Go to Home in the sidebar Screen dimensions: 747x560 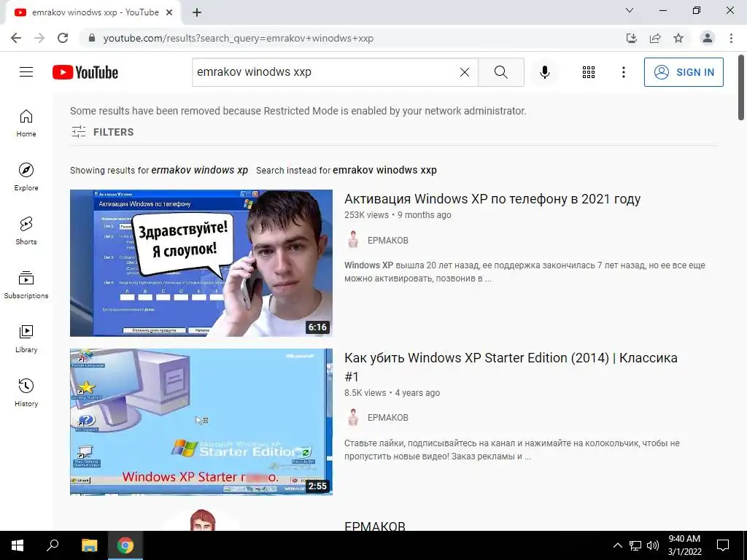pyautogui.click(x=26, y=123)
